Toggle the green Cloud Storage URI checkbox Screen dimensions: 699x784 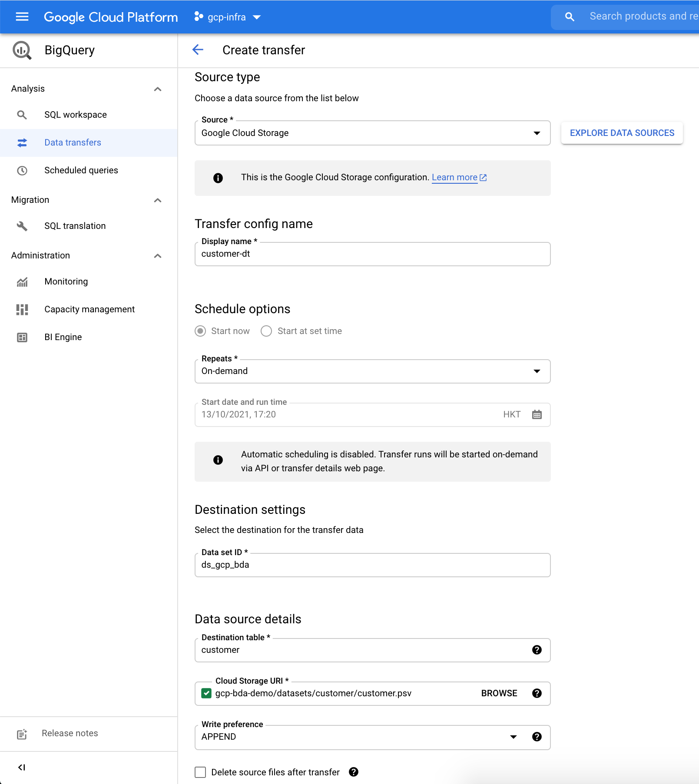(206, 693)
